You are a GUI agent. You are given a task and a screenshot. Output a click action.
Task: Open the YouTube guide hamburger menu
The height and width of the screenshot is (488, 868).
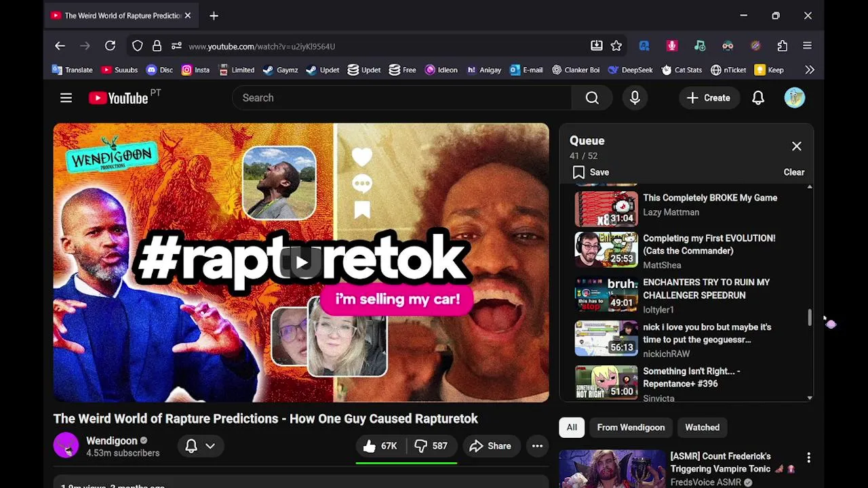(x=66, y=98)
